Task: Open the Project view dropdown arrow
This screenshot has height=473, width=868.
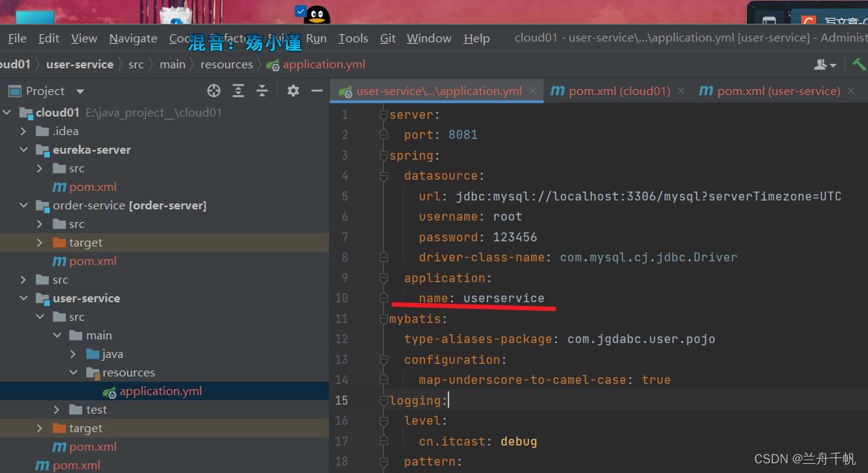Action: pos(80,91)
